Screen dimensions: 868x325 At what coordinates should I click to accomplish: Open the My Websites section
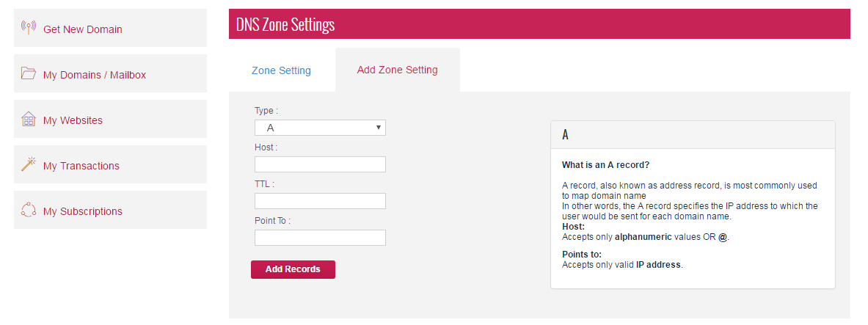(x=73, y=120)
